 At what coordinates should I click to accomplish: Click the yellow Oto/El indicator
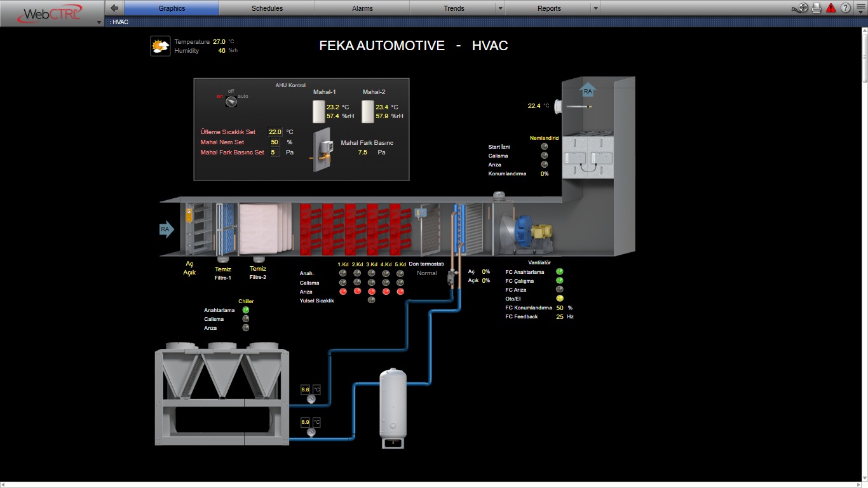[x=560, y=299]
